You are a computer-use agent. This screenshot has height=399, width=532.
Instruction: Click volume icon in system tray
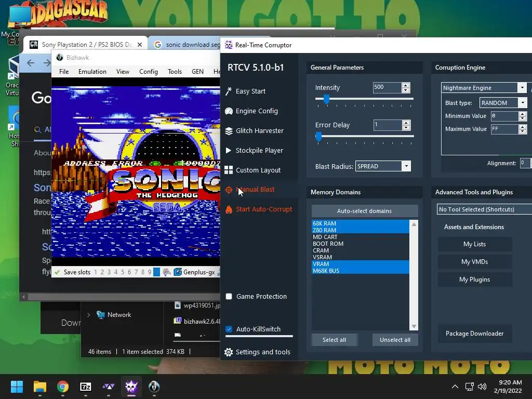482,387
